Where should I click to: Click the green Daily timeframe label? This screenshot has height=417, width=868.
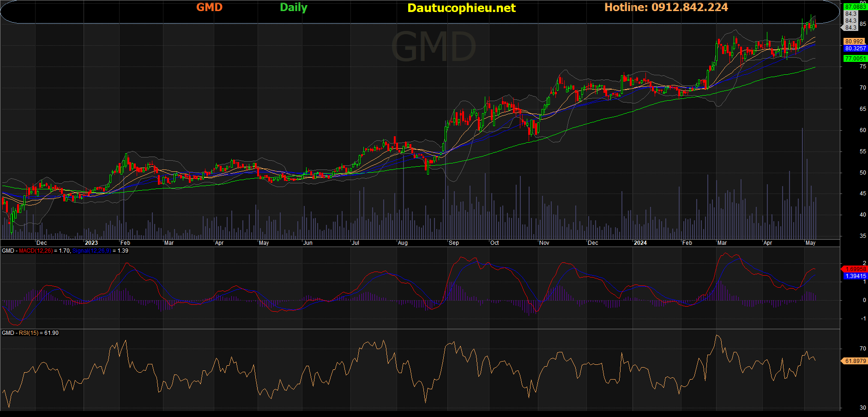click(x=293, y=7)
